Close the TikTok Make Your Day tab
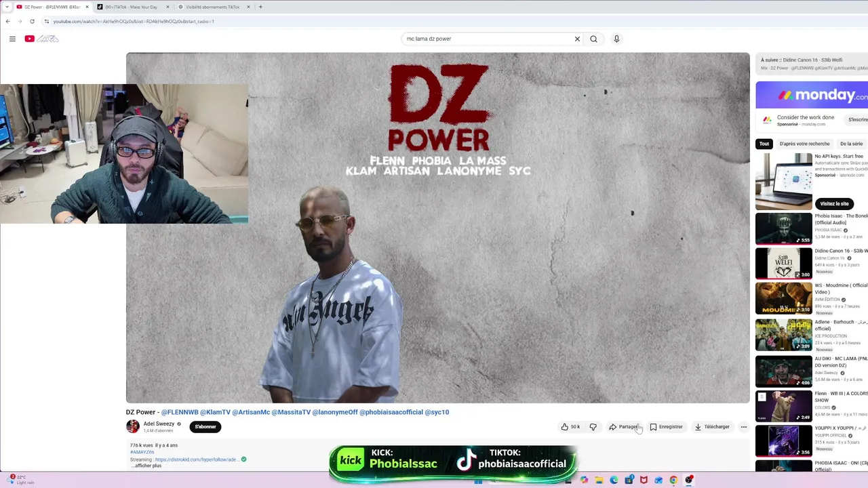868x488 pixels. click(x=167, y=7)
